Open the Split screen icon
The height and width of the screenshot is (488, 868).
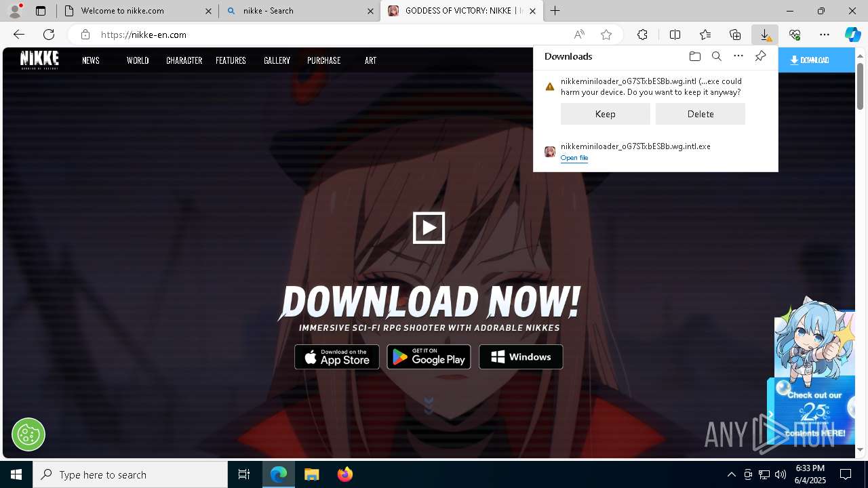point(675,35)
